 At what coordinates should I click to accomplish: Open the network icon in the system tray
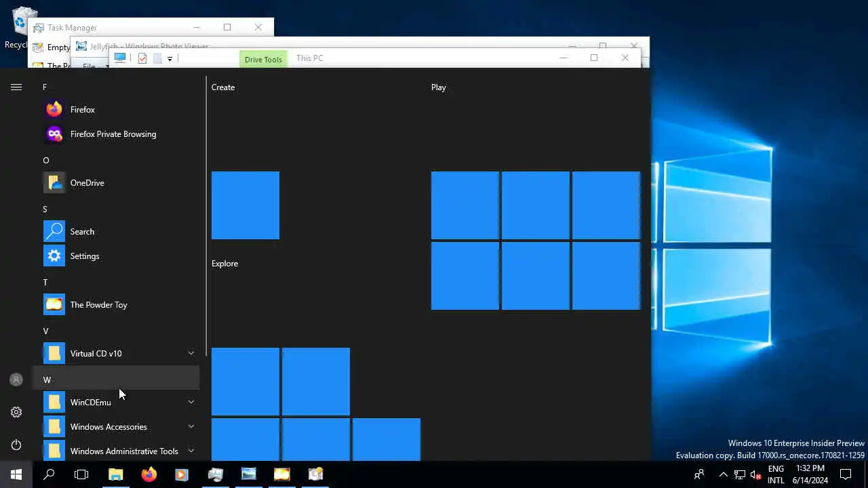(740, 474)
